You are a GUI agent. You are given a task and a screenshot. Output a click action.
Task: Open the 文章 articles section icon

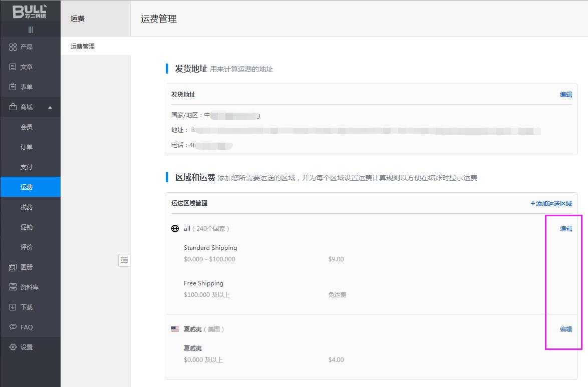pos(13,67)
